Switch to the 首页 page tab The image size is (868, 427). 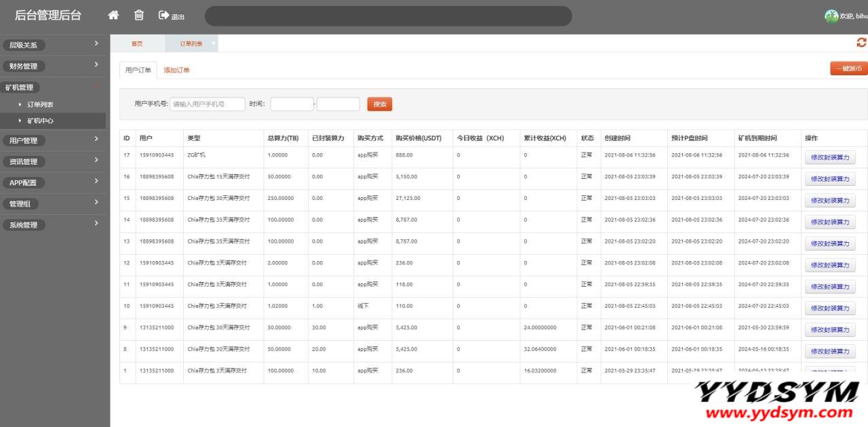tap(137, 43)
